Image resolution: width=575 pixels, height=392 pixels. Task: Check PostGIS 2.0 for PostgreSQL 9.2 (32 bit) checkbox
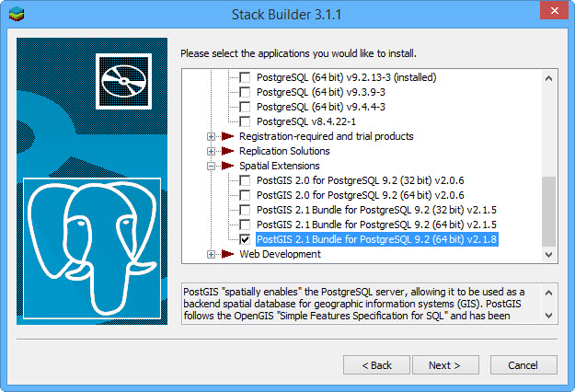tap(245, 180)
